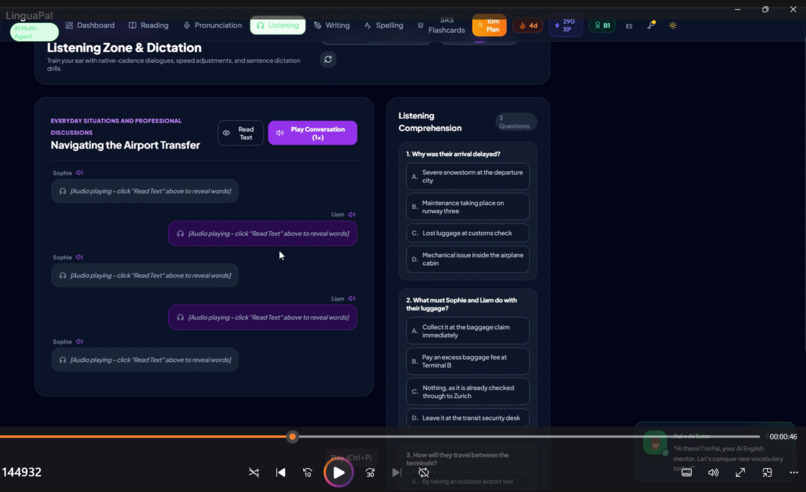This screenshot has height=492, width=806.
Task: Click the orange seek bar handle
Action: (x=292, y=436)
